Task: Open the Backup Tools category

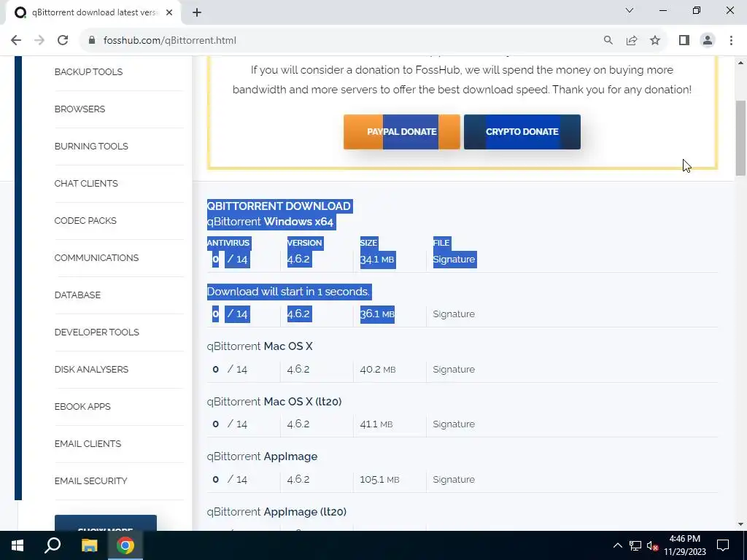Action: 88,72
